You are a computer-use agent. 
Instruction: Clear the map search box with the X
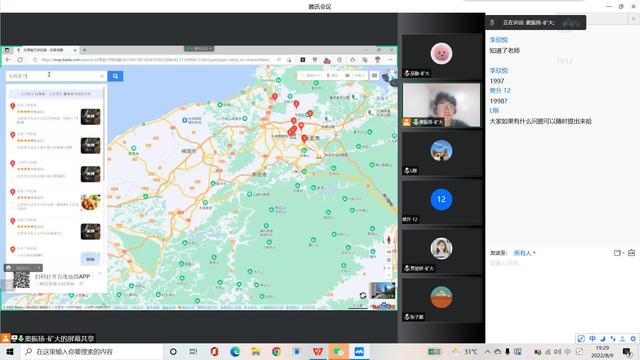pos(102,76)
